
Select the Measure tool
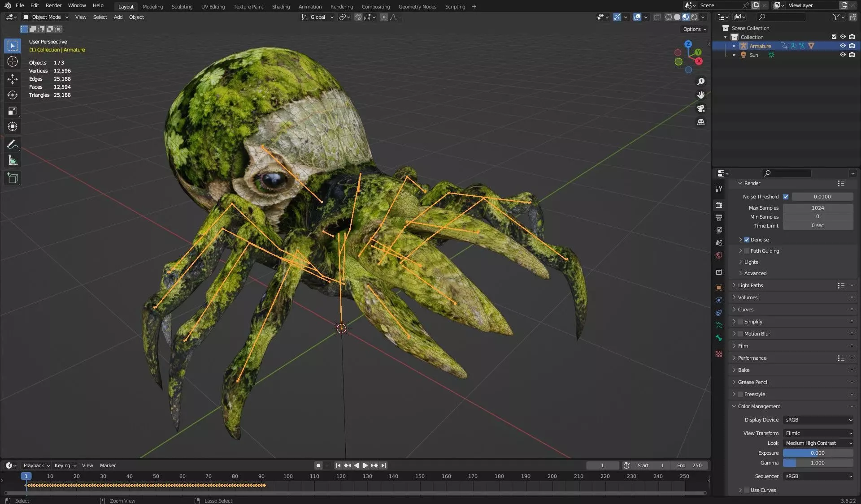pyautogui.click(x=13, y=160)
